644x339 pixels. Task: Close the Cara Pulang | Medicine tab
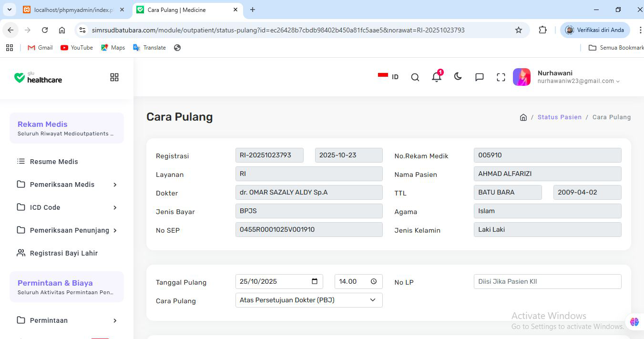tap(235, 10)
